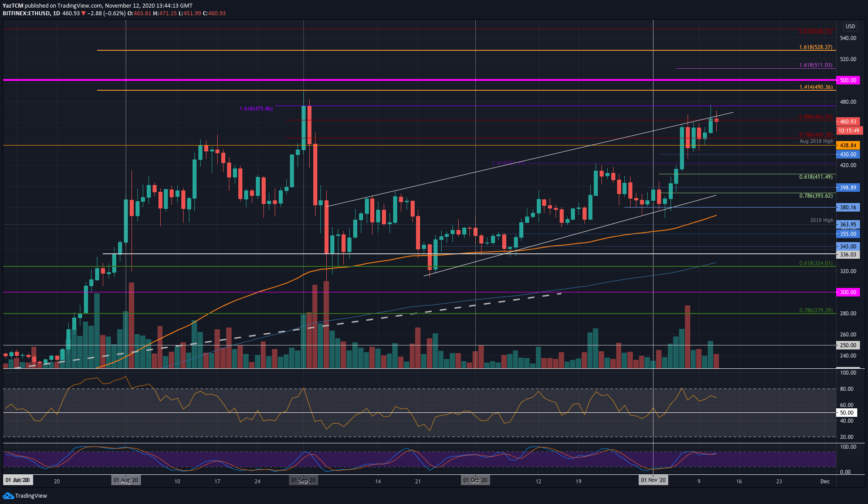Click the 420.00 price scale value

click(x=848, y=165)
